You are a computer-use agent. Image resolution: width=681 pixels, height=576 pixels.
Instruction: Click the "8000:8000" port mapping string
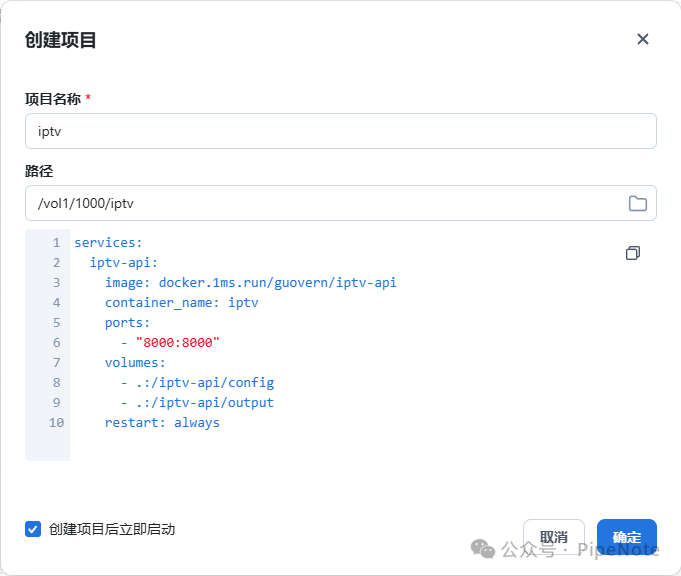click(177, 342)
